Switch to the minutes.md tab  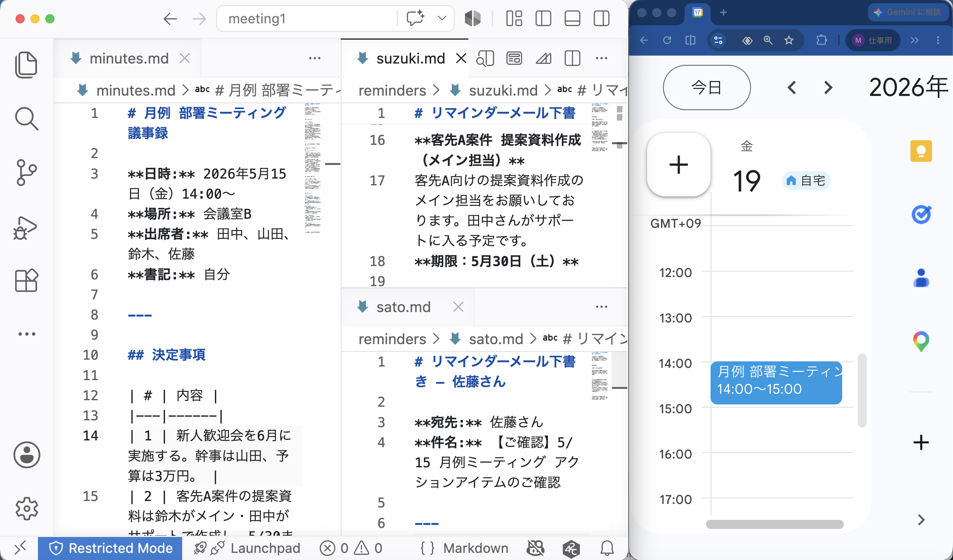point(129,59)
